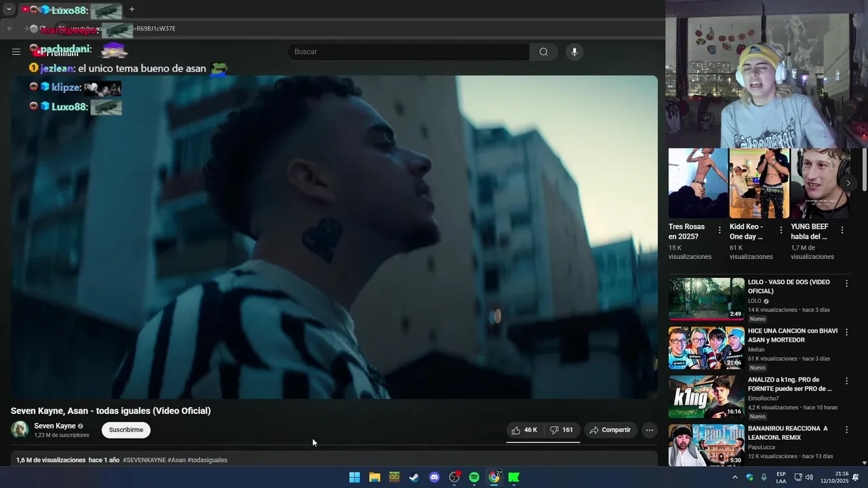Switch to Chrome in the taskbar
Image resolution: width=868 pixels, height=488 pixels.
click(x=494, y=477)
